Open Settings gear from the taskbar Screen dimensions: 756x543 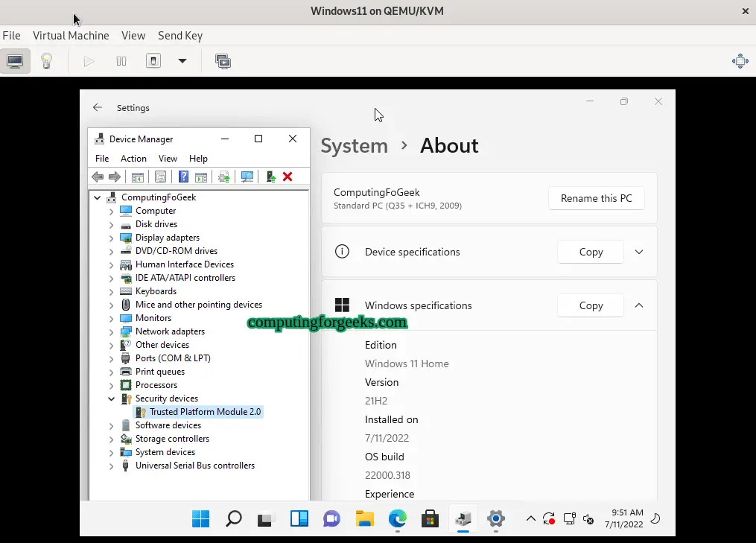pyautogui.click(x=496, y=519)
